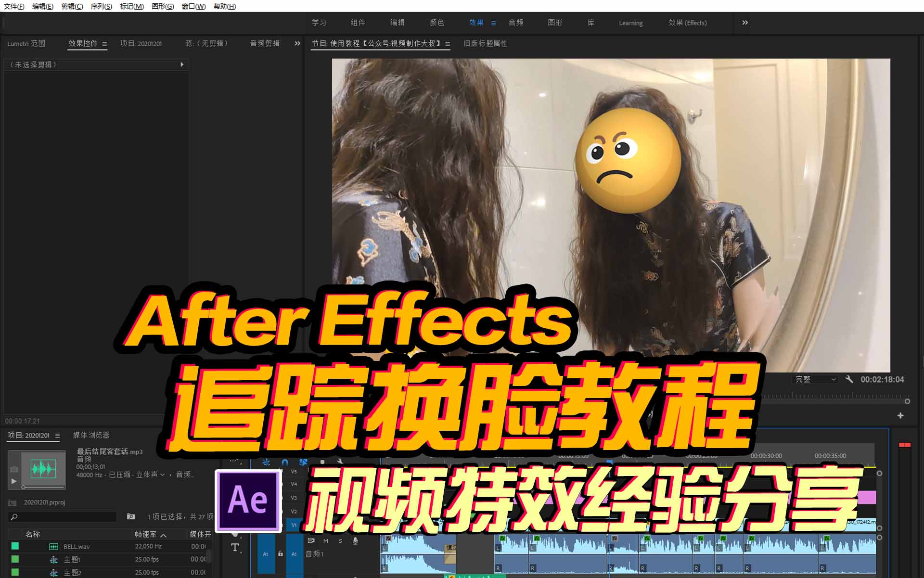Target the V4 video track
The image size is (924, 578).
(x=294, y=484)
